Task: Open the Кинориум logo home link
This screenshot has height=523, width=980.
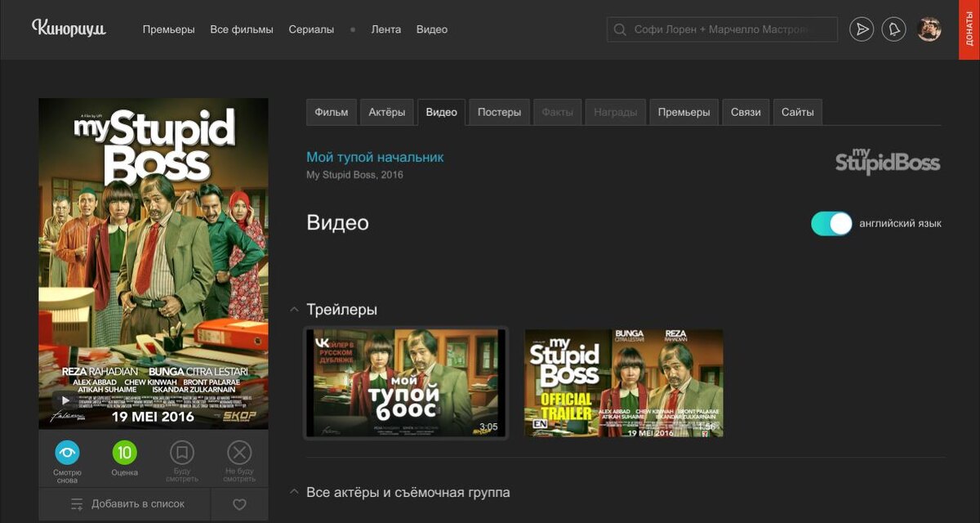Action: click(x=69, y=29)
